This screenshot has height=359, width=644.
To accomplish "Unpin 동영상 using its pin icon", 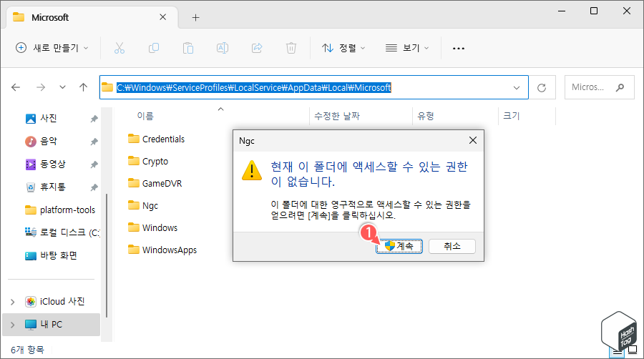I will tap(94, 165).
